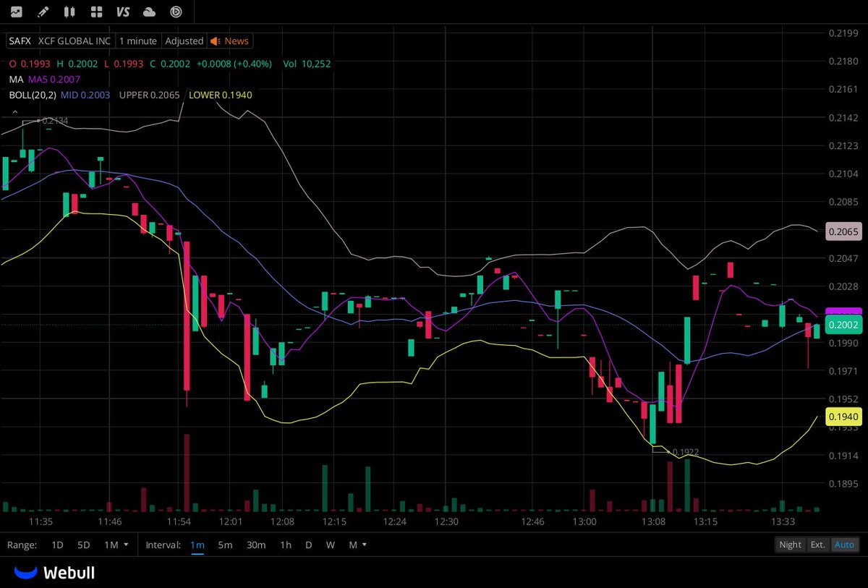
Task: Start chart replay with the play circle icon
Action: coord(176,12)
